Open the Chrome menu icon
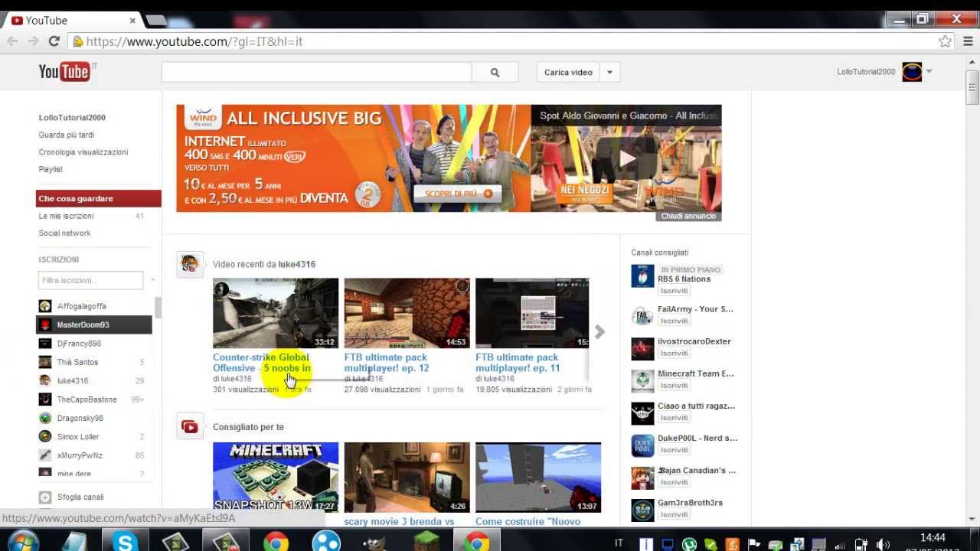 pyautogui.click(x=969, y=41)
